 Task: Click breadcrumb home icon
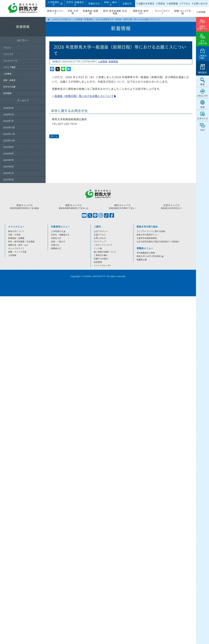click(49, 20)
